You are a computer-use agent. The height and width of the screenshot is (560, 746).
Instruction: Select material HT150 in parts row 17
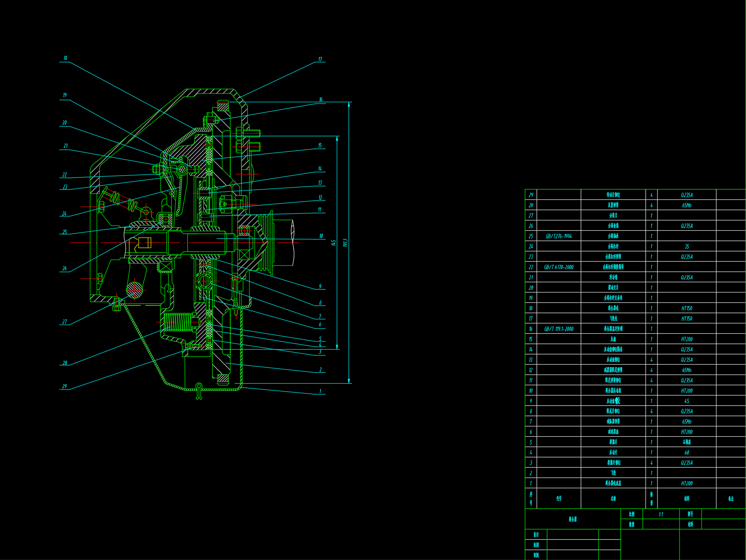pos(687,318)
